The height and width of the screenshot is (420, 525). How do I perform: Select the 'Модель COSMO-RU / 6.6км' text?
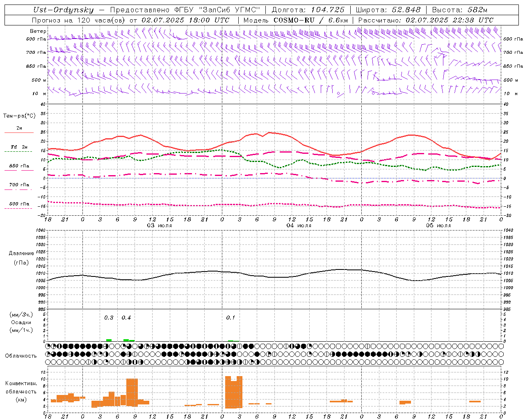296,20
